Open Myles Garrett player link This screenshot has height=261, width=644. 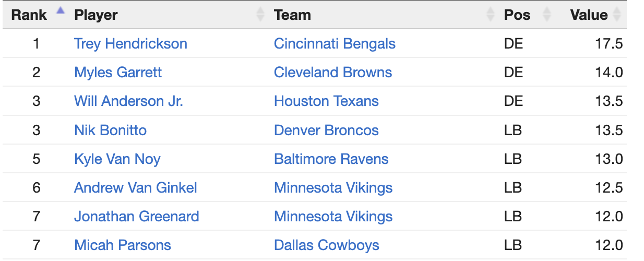[x=118, y=72]
